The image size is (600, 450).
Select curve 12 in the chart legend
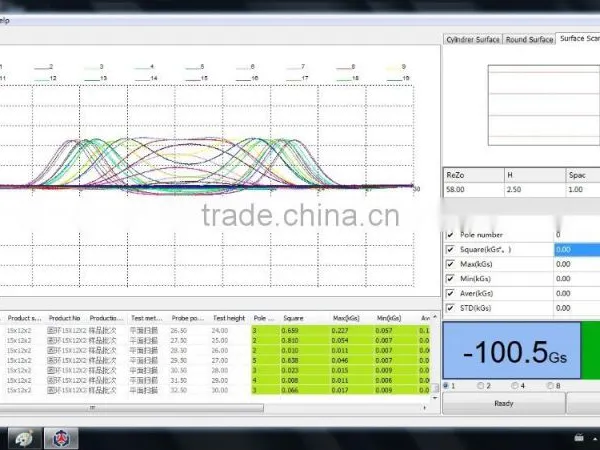coord(45,78)
